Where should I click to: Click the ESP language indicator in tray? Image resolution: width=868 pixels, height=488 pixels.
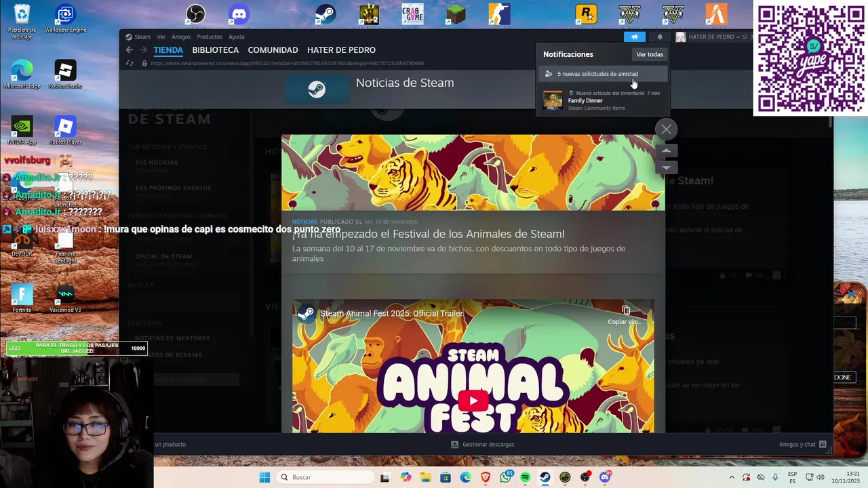click(792, 477)
